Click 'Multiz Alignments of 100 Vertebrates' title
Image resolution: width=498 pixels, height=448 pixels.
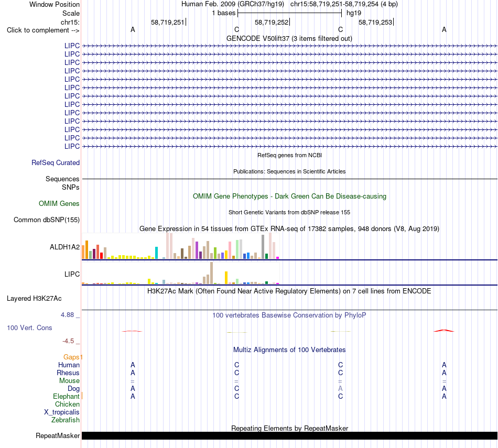pyautogui.click(x=289, y=350)
